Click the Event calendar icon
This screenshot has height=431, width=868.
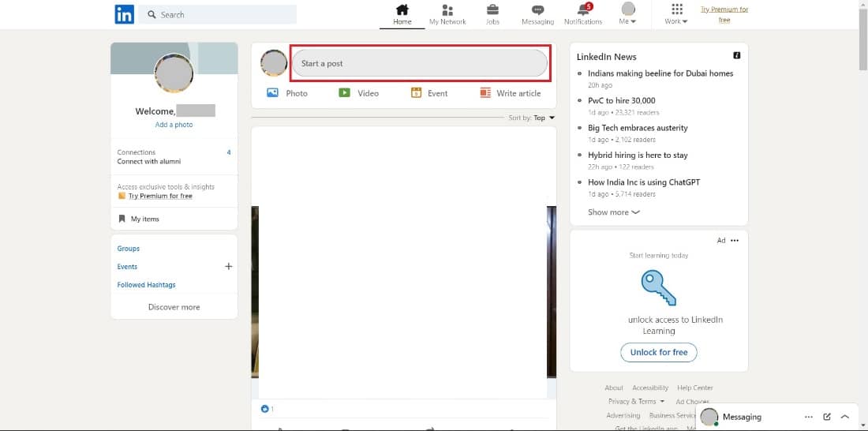(417, 93)
